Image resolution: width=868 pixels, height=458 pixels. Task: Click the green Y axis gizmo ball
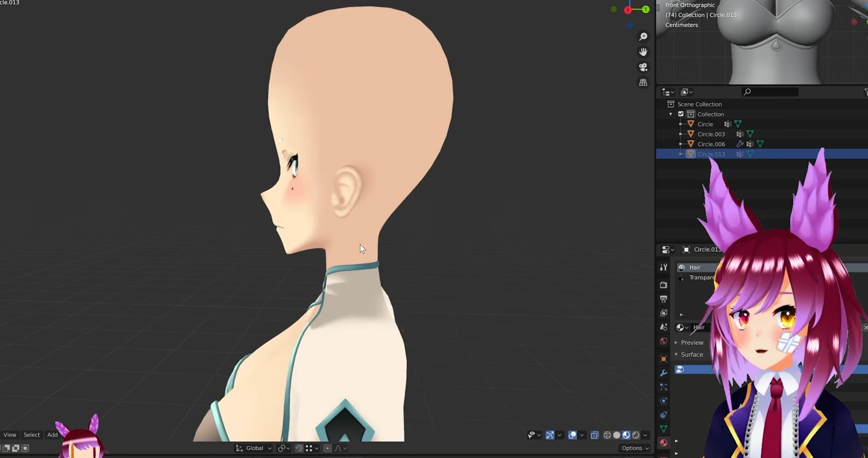point(646,10)
